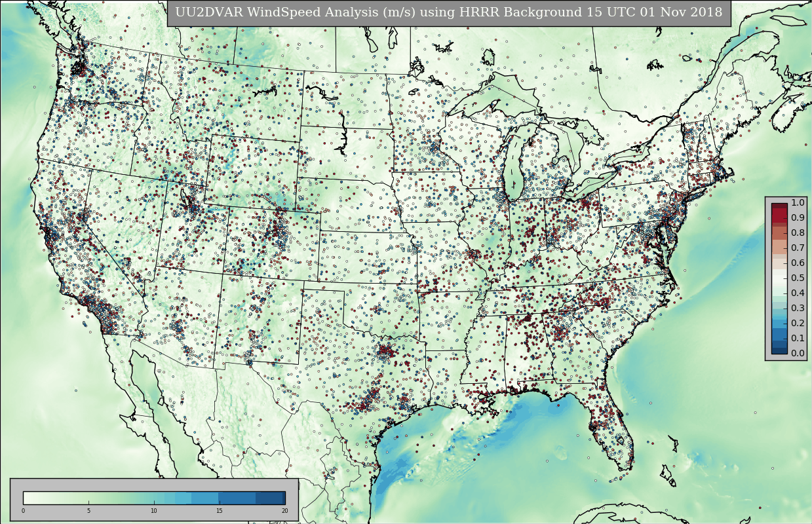Select the 0.4 label on right colorbar
This screenshot has height=524, width=812.
point(798,293)
